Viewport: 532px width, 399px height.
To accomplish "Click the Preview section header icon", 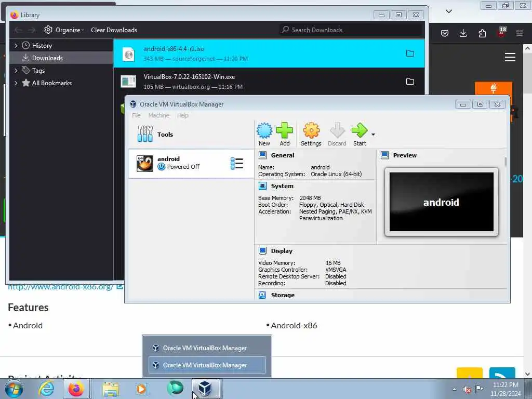I will tap(385, 155).
